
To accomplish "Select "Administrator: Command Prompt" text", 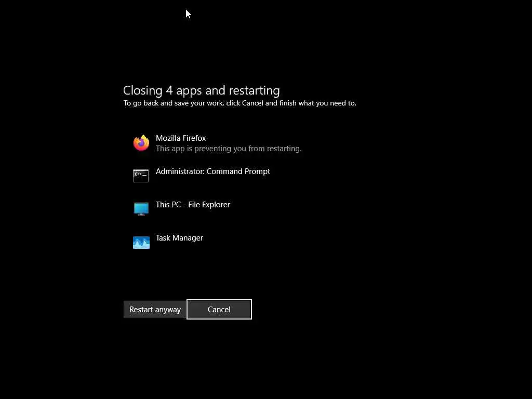I will tap(212, 171).
